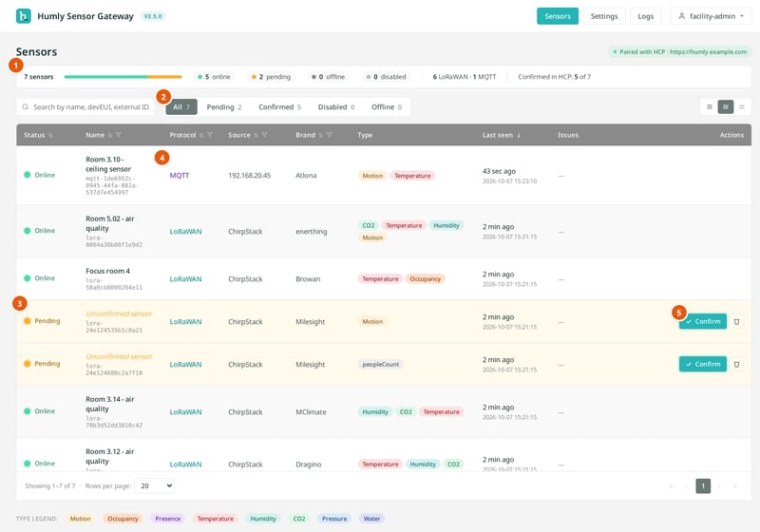The image size is (760, 532).
Task: Sort by Status column arrows
Action: pos(51,135)
